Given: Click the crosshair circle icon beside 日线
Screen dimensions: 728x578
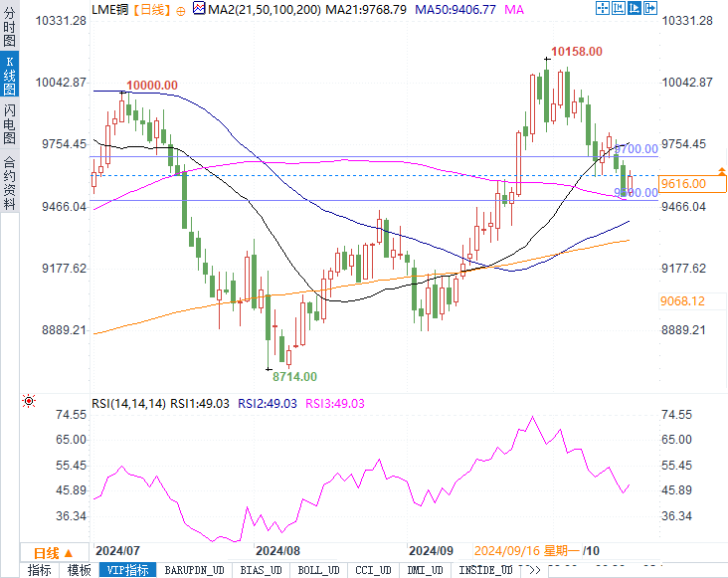Looking at the screenshot, I should click(x=179, y=9).
